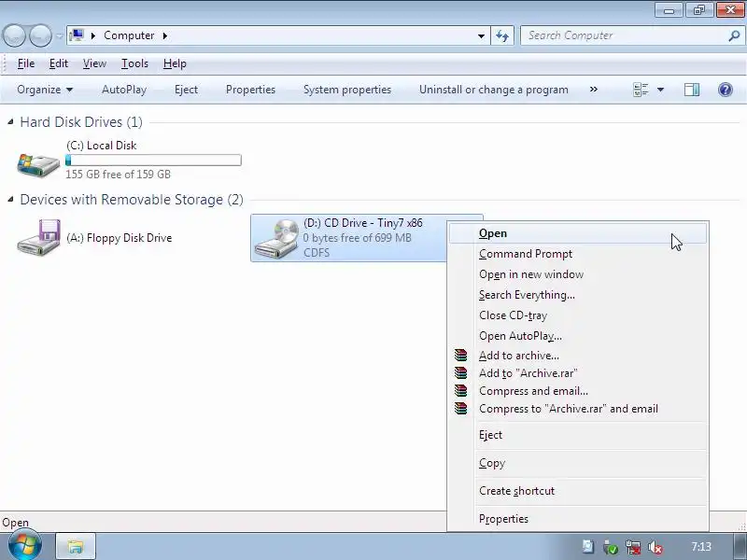Open the view options dropdown arrow
The width and height of the screenshot is (747, 560).
click(x=660, y=90)
